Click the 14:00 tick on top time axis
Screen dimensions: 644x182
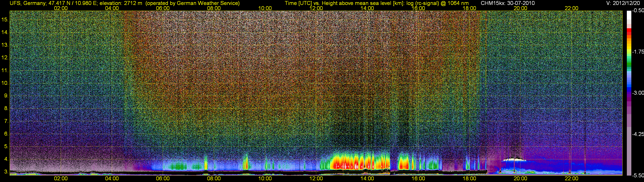[367, 8]
